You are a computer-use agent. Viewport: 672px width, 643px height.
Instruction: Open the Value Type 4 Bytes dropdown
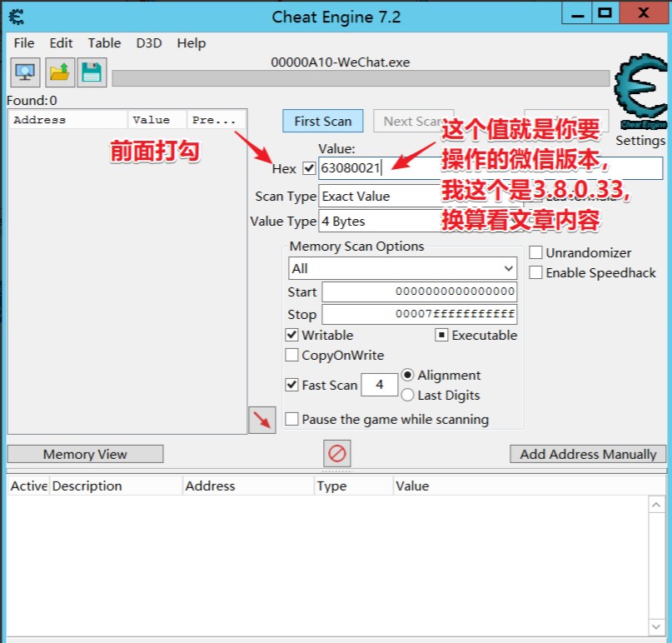coord(379,222)
